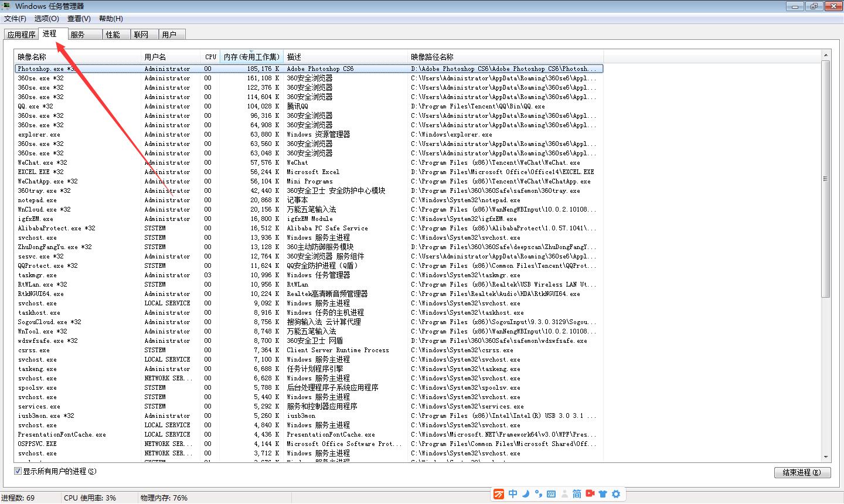Switch to the 应用程序 tab
Viewport: 844px width, 504px height.
click(x=21, y=35)
